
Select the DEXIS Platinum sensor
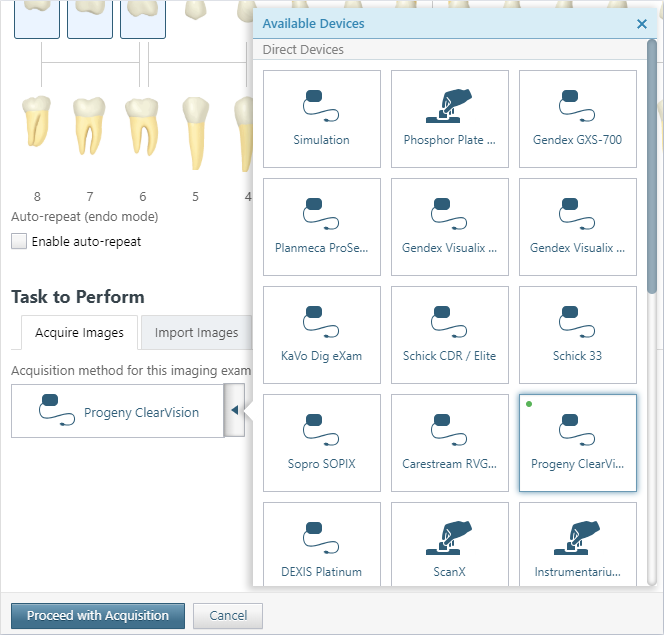(321, 544)
